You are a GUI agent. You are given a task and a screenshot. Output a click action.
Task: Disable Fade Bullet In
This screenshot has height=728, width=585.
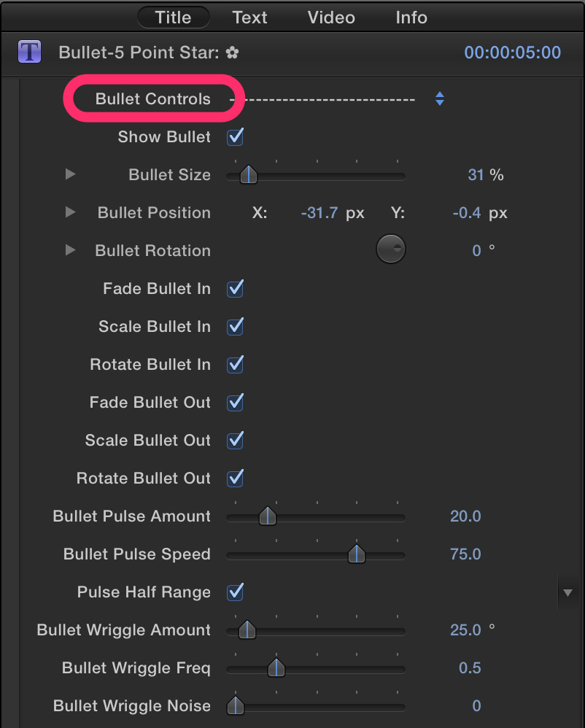pyautogui.click(x=236, y=288)
